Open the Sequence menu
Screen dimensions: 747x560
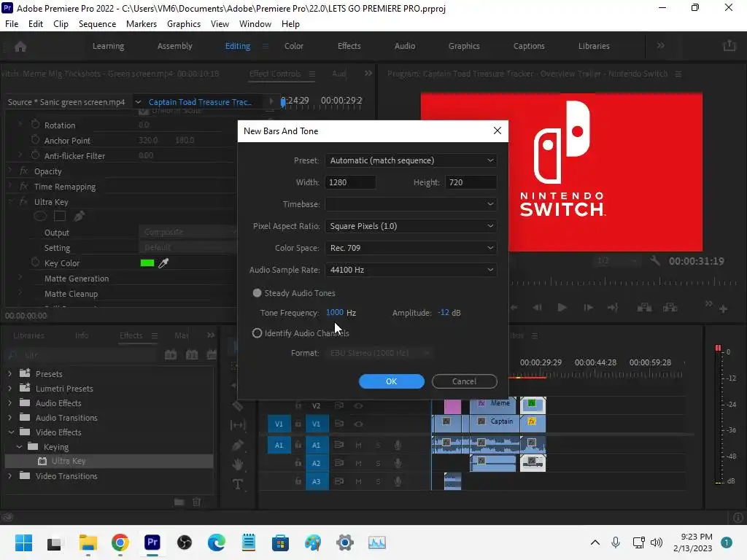pos(97,24)
